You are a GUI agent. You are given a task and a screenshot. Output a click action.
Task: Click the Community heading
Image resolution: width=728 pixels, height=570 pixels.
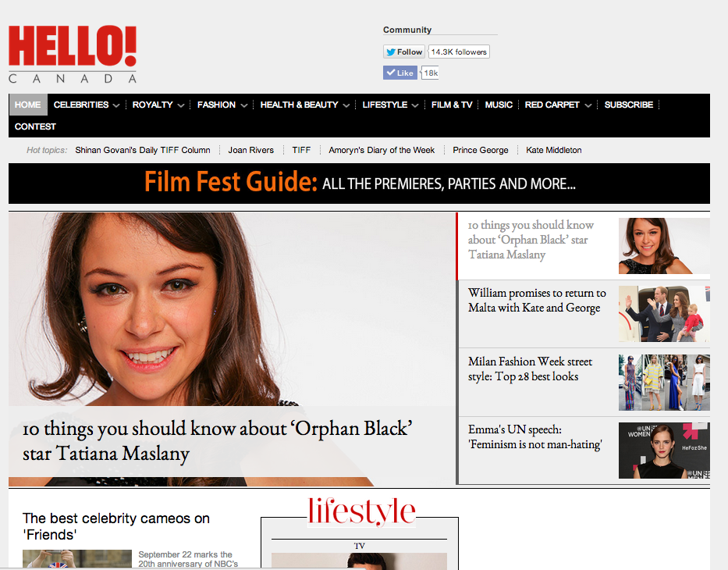[x=407, y=30]
